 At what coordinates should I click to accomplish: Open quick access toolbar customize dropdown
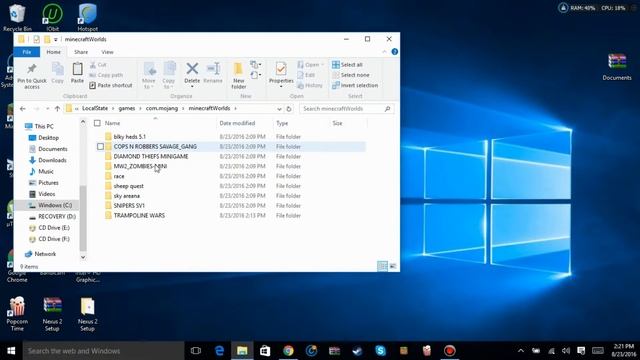[56, 40]
